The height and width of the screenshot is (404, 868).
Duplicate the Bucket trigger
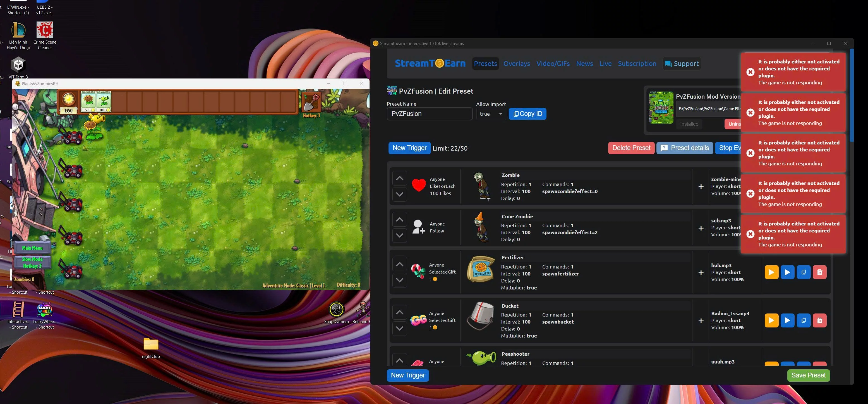[803, 320]
